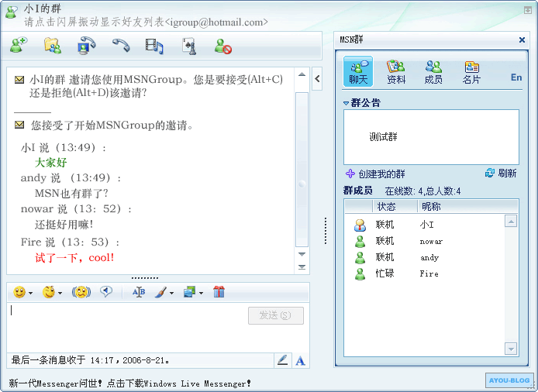Open the picture sharing icon

coord(189,292)
